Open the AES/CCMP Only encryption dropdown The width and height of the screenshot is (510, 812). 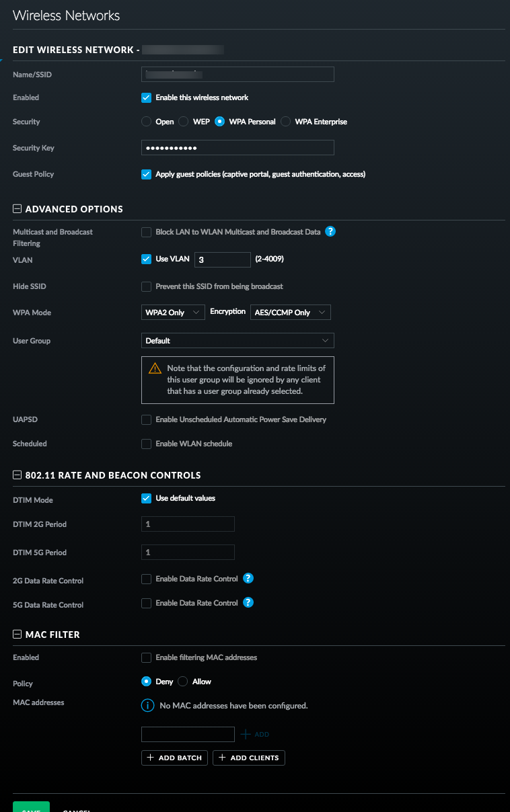tap(290, 313)
